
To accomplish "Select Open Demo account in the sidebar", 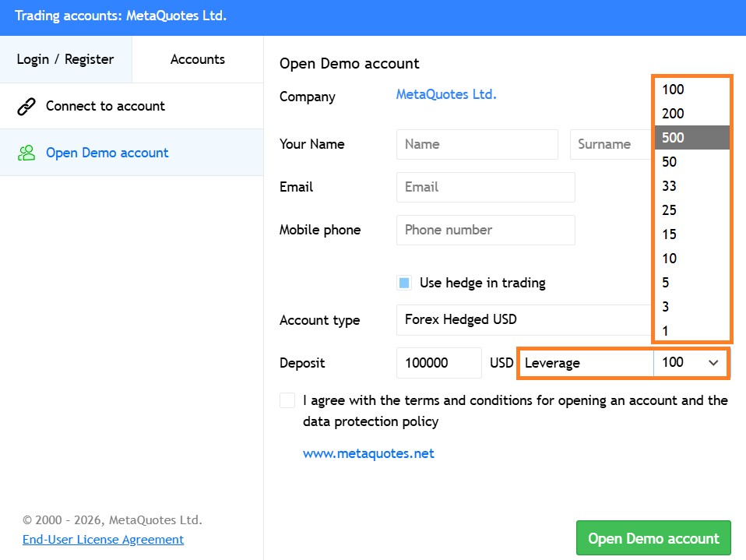I will click(132, 153).
